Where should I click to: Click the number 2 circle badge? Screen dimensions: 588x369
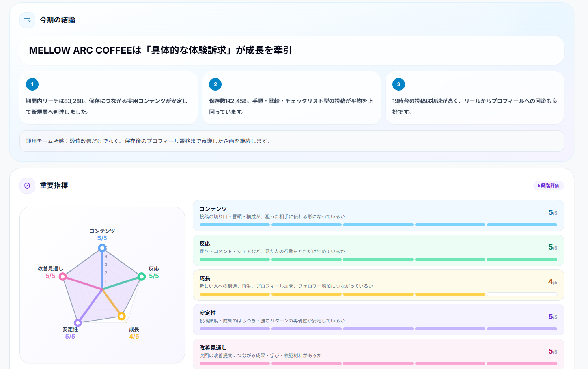[215, 84]
